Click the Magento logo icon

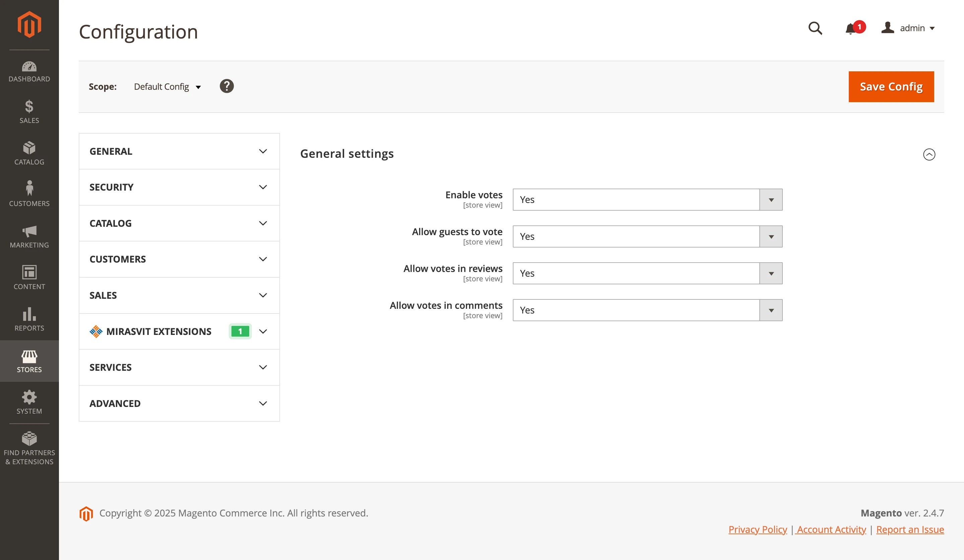(x=29, y=24)
